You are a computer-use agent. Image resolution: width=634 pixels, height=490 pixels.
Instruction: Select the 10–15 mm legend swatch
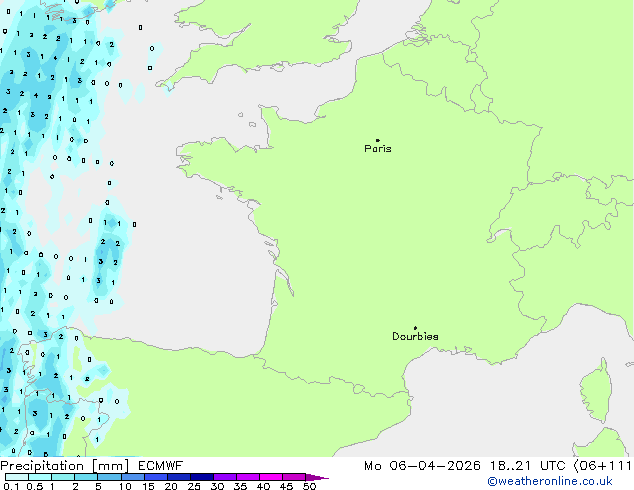pos(132,477)
